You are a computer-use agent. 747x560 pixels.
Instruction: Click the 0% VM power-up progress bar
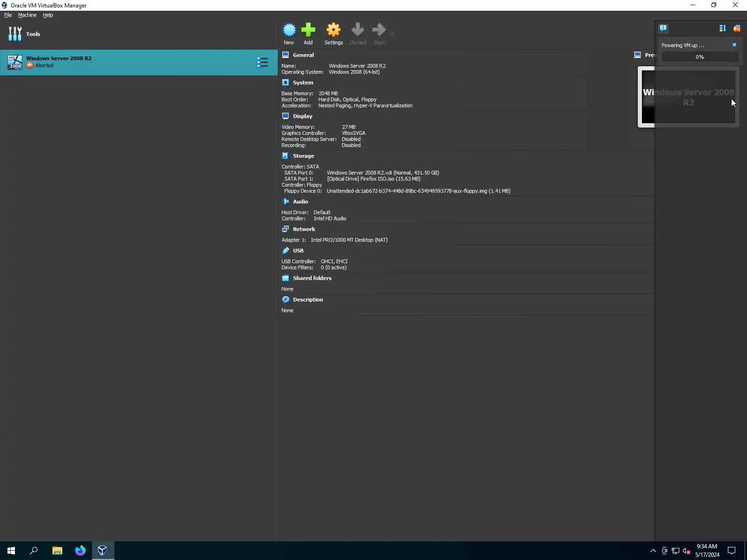(x=700, y=57)
